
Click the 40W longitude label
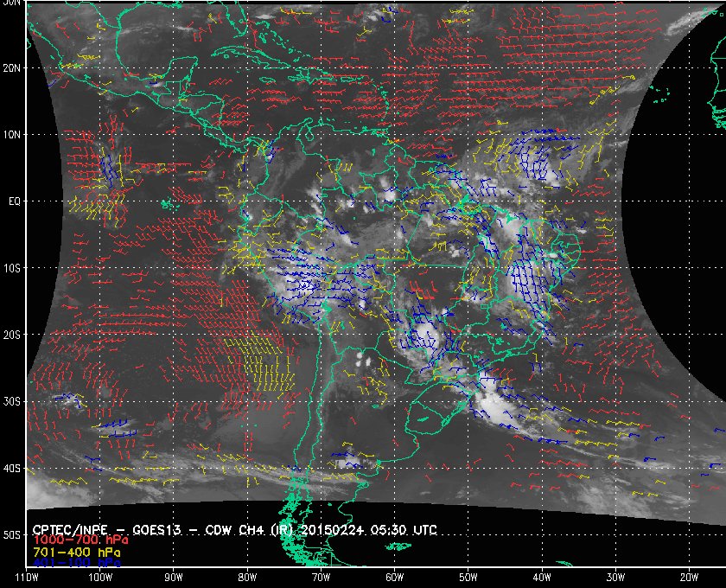click(542, 578)
